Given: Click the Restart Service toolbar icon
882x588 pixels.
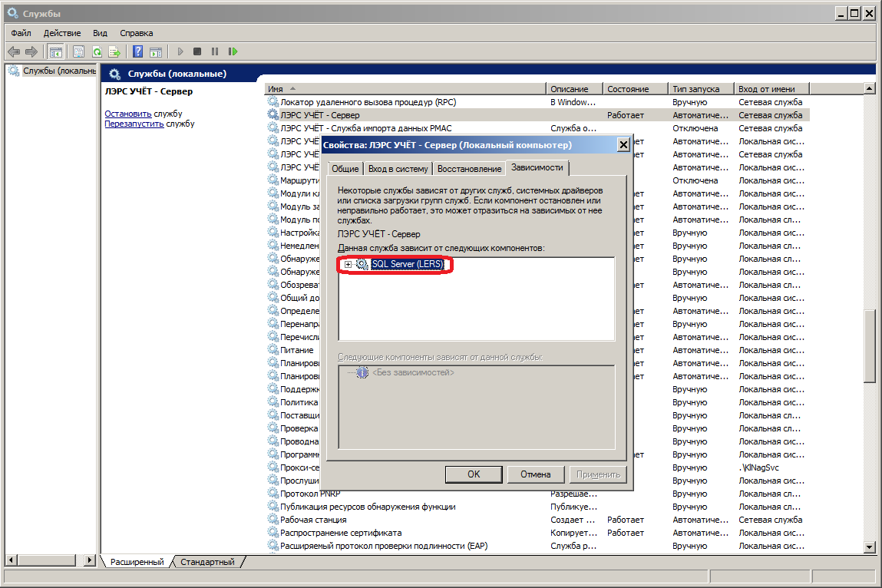Looking at the screenshot, I should click(233, 51).
